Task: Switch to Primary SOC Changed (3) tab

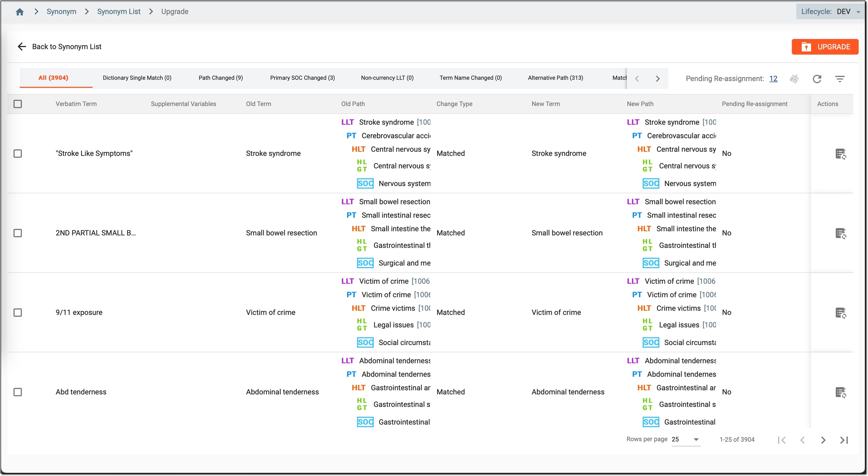Action: coord(302,78)
